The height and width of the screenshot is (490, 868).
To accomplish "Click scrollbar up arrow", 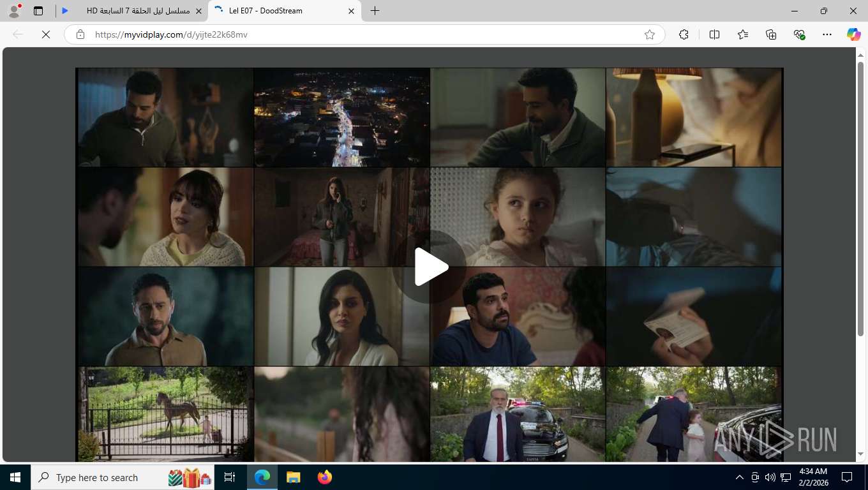I will (860, 54).
